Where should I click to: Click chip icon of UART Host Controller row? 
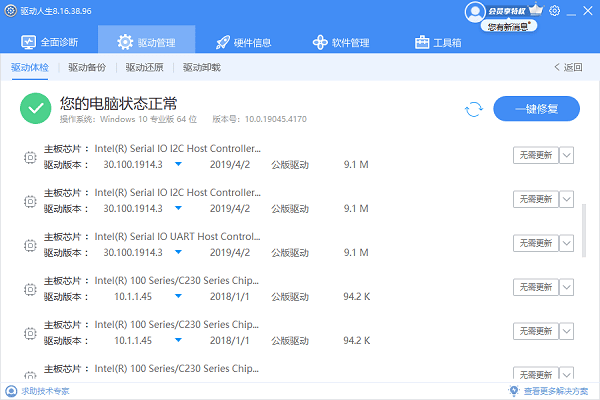tap(30, 245)
